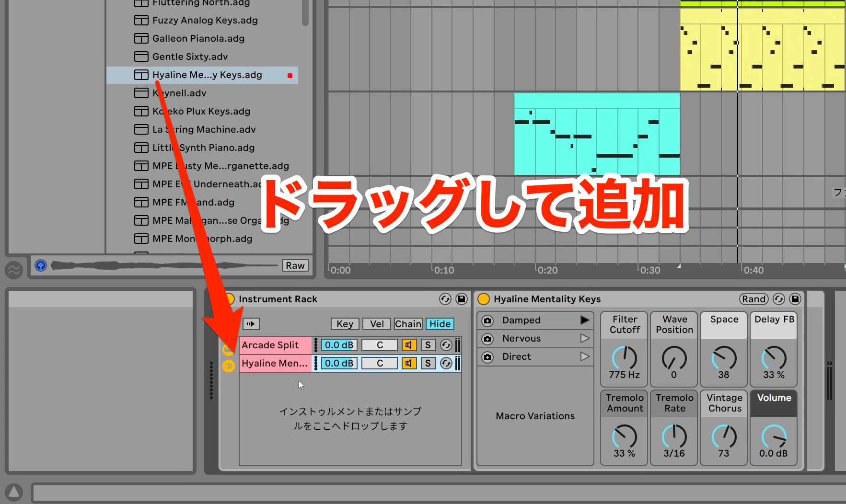Click the info view triangle toggle
846x504 pixels.
(14, 492)
